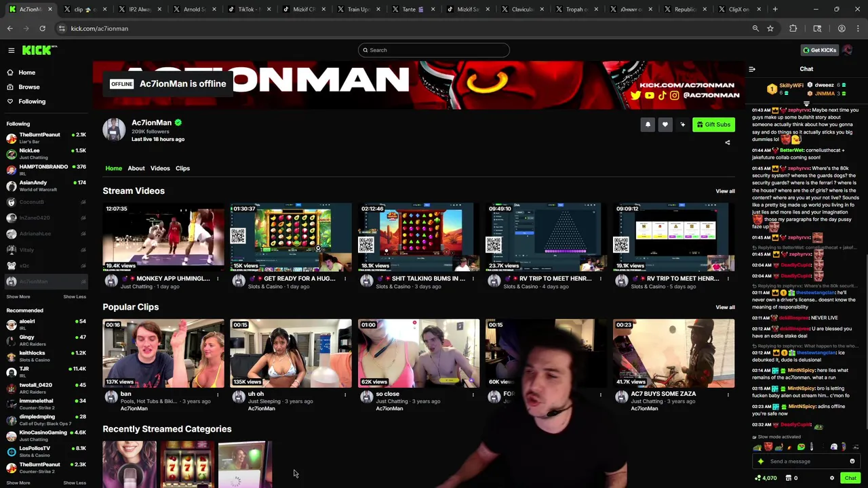Screen dimensions: 868x488
Task: Go back in browser history
Action: tap(10, 28)
